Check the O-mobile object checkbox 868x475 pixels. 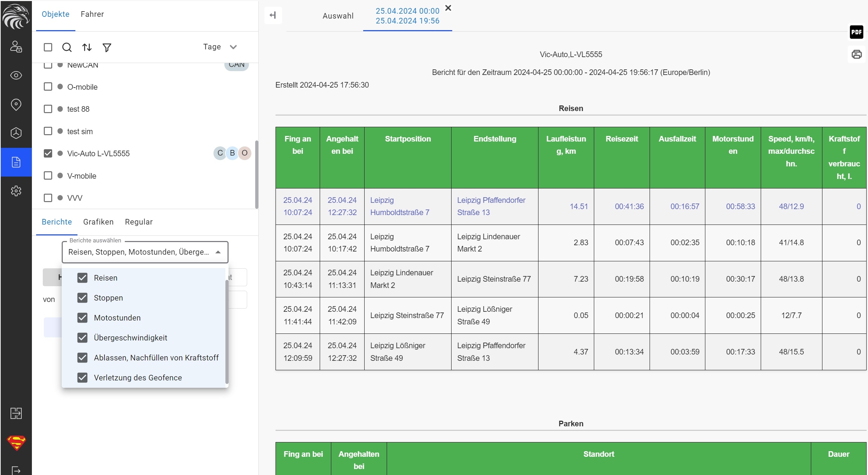(48, 87)
